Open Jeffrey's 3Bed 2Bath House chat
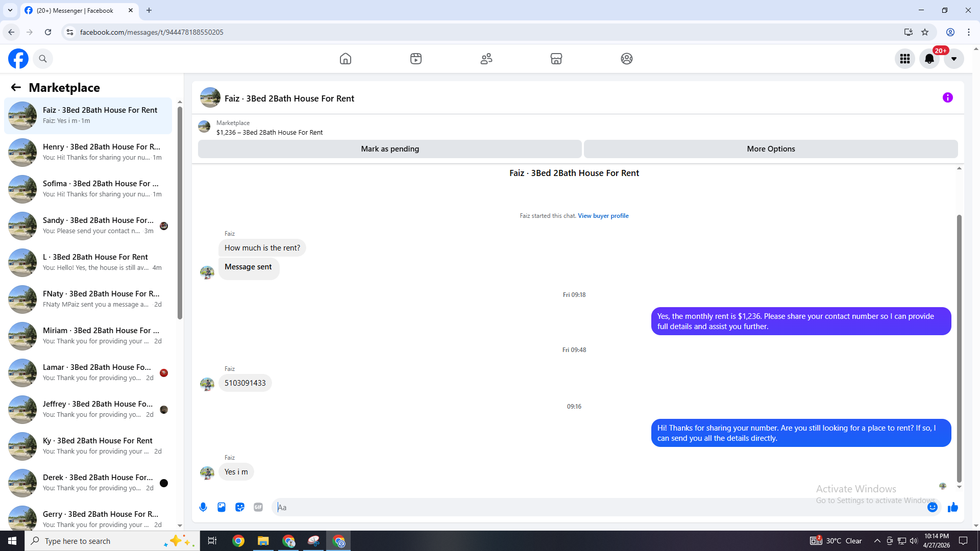 coord(88,410)
